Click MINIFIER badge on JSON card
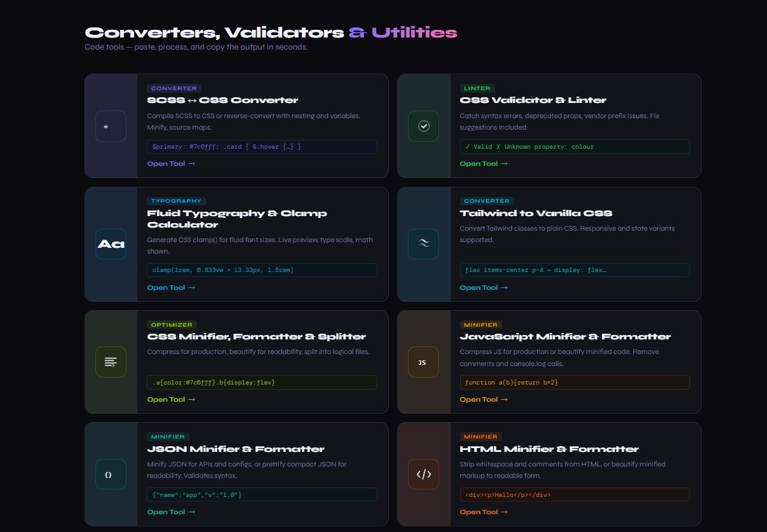This screenshot has height=532, width=767. coord(168,437)
